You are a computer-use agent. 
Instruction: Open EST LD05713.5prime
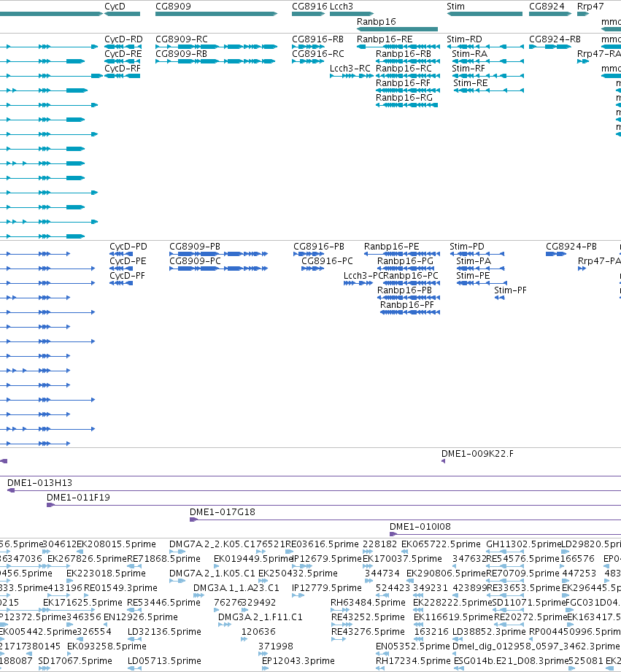click(164, 661)
